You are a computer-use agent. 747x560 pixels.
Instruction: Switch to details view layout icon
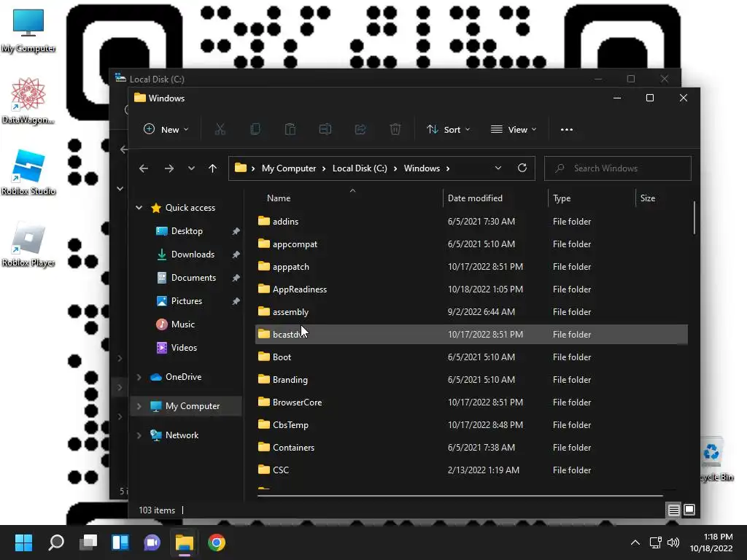673,510
